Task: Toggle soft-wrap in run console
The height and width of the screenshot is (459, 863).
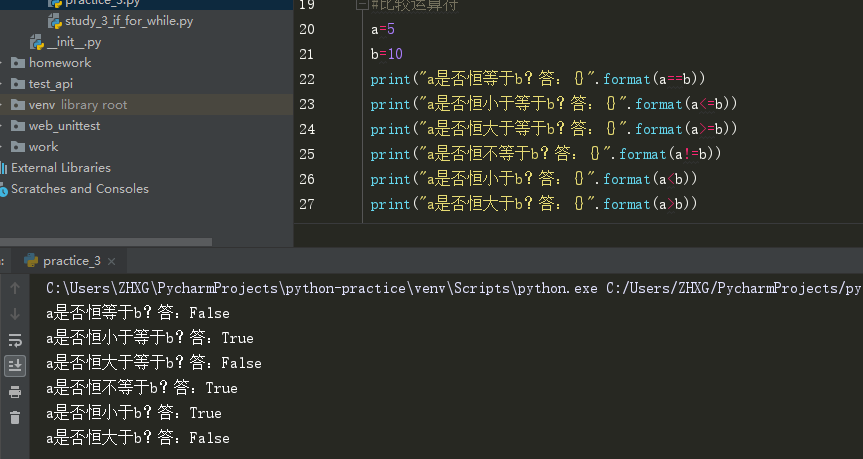Action: (15, 340)
